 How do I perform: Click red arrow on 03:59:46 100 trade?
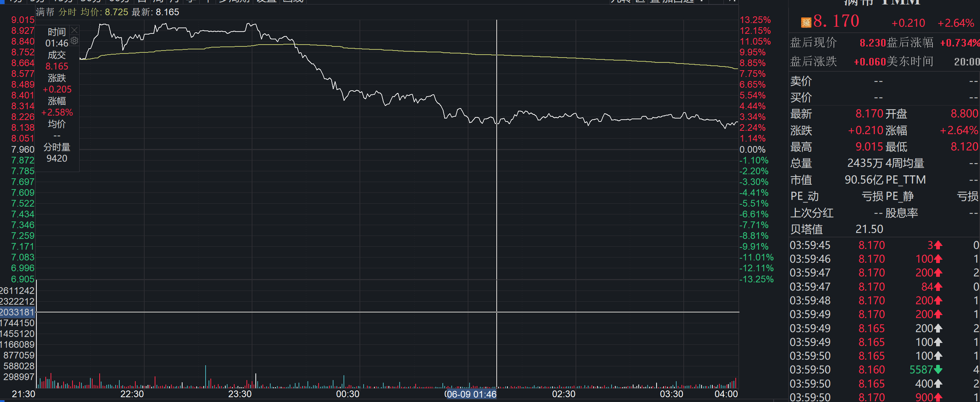[x=938, y=259]
